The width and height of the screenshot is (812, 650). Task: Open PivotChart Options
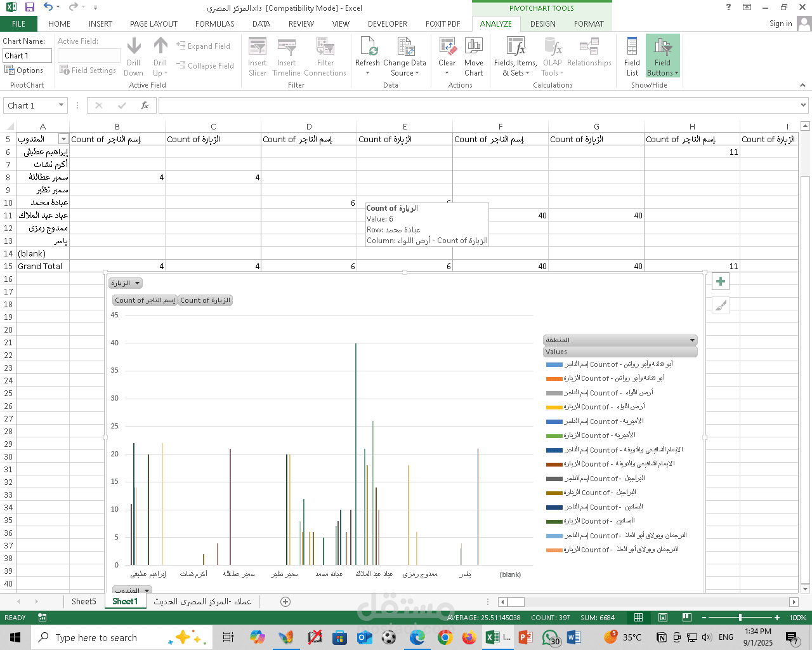[x=24, y=70]
